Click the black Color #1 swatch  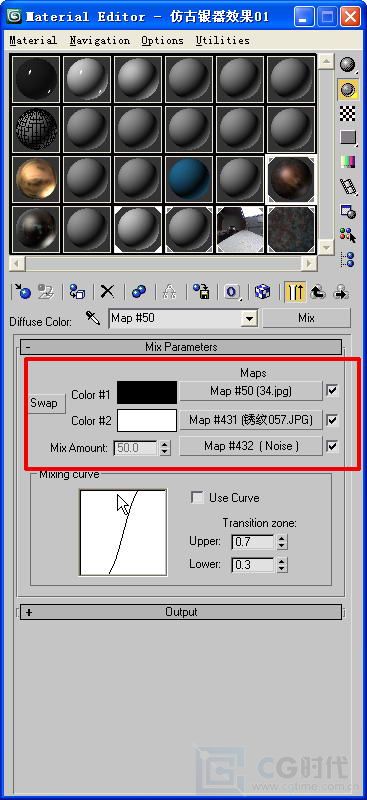147,392
